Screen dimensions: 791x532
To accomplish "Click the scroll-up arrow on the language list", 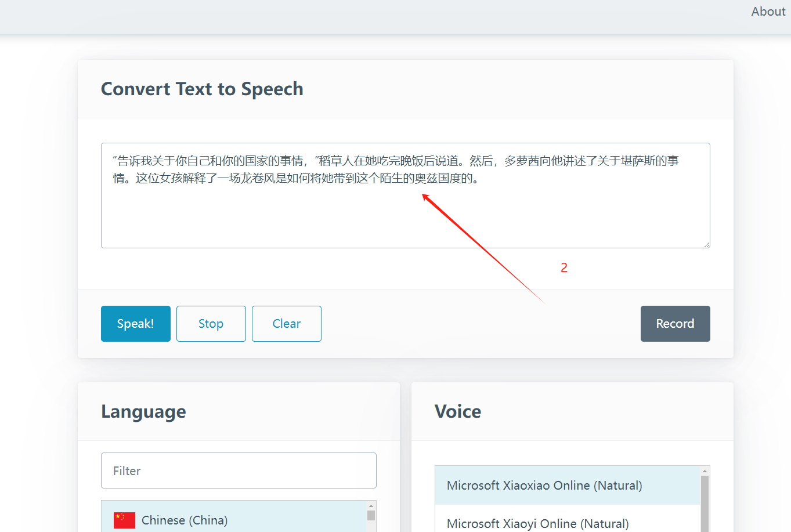I will tap(370, 507).
